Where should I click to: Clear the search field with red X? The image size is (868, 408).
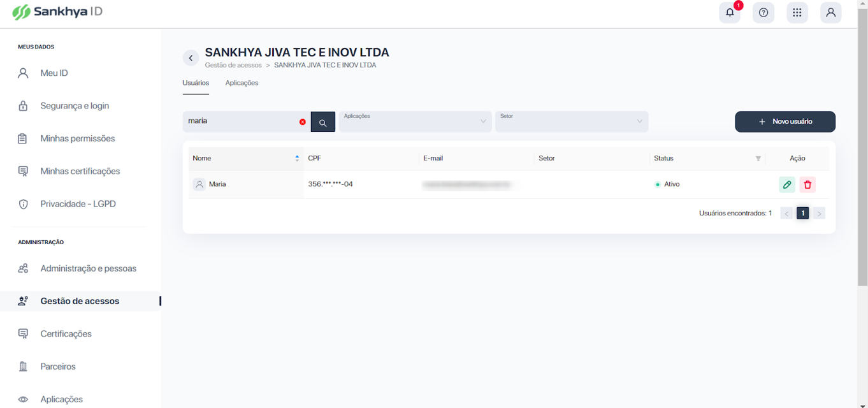pos(303,122)
